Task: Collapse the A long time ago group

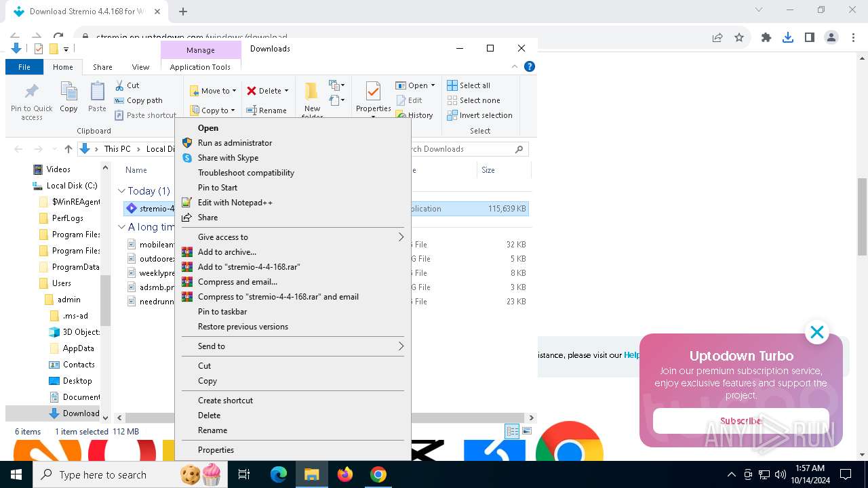Action: pos(122,227)
